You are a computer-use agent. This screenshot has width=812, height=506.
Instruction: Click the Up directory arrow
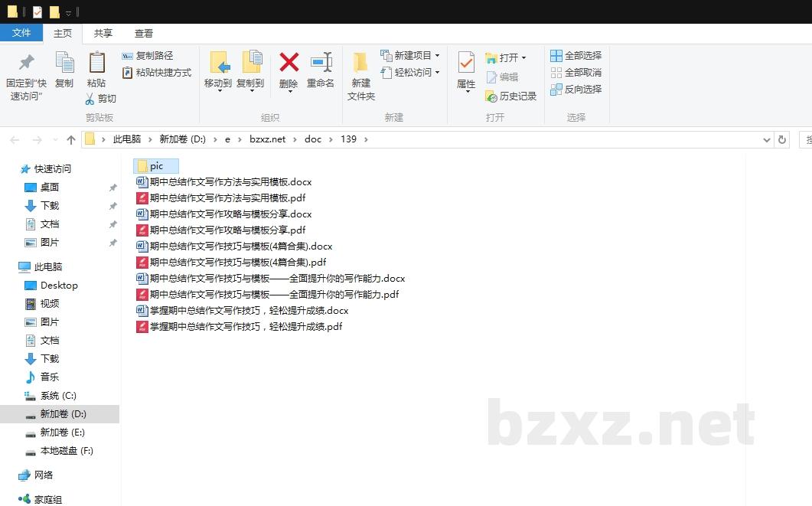click(71, 139)
